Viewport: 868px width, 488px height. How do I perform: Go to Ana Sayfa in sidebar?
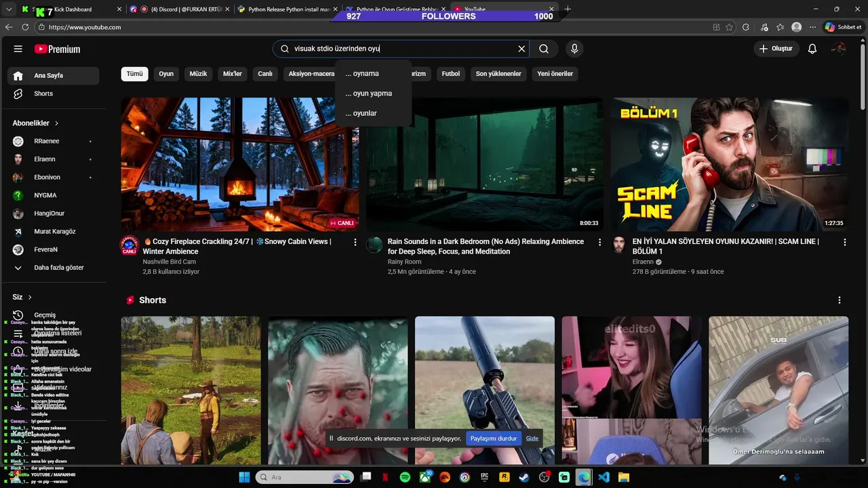54,75
